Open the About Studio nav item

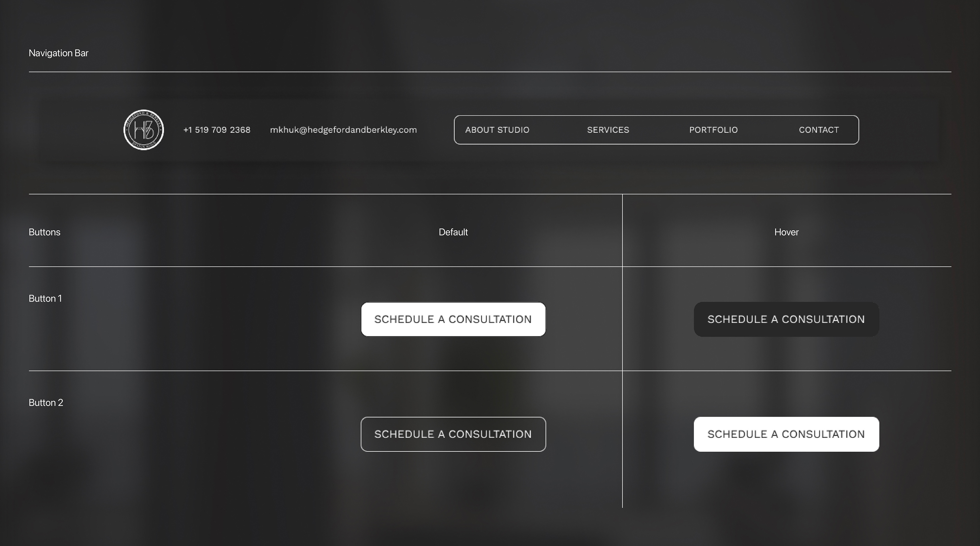pyautogui.click(x=497, y=130)
